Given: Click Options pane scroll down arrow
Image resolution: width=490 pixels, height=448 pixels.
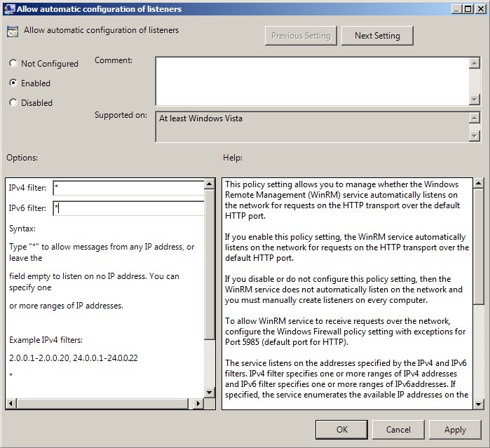Looking at the screenshot, I should tap(210, 393).
